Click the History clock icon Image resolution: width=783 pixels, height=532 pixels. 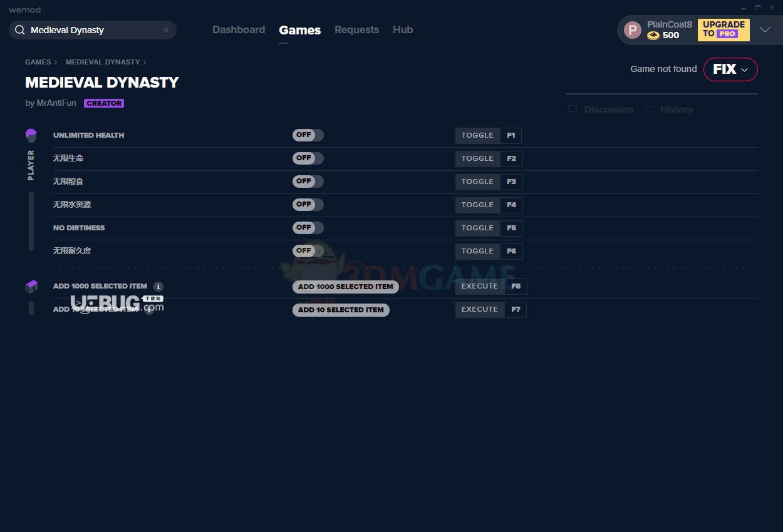point(650,110)
